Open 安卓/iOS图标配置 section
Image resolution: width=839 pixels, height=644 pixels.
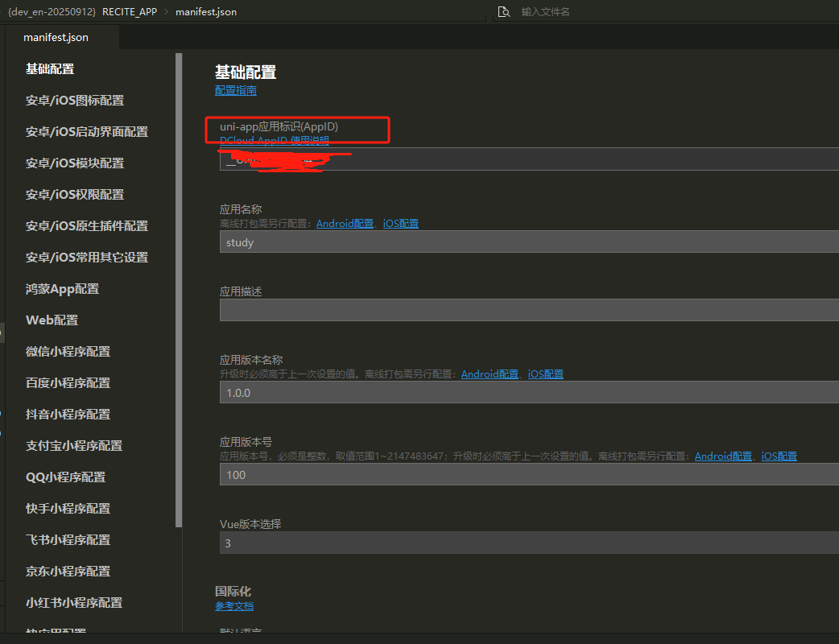point(75,101)
